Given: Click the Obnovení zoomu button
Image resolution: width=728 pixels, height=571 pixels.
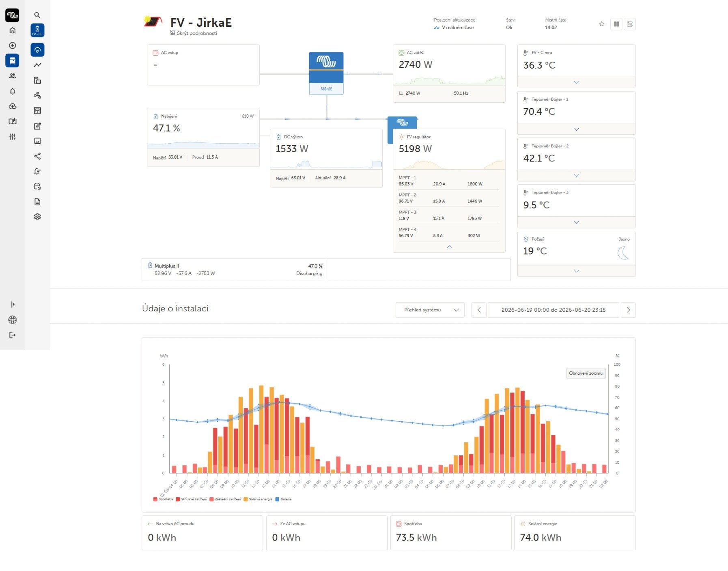Looking at the screenshot, I should (586, 373).
